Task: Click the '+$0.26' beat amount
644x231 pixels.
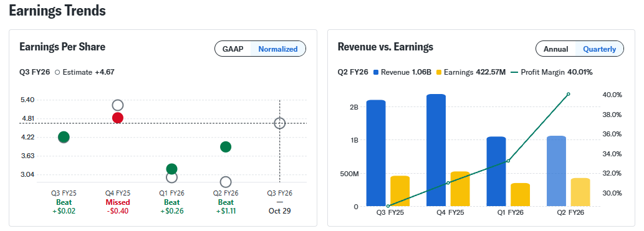Action: click(171, 211)
